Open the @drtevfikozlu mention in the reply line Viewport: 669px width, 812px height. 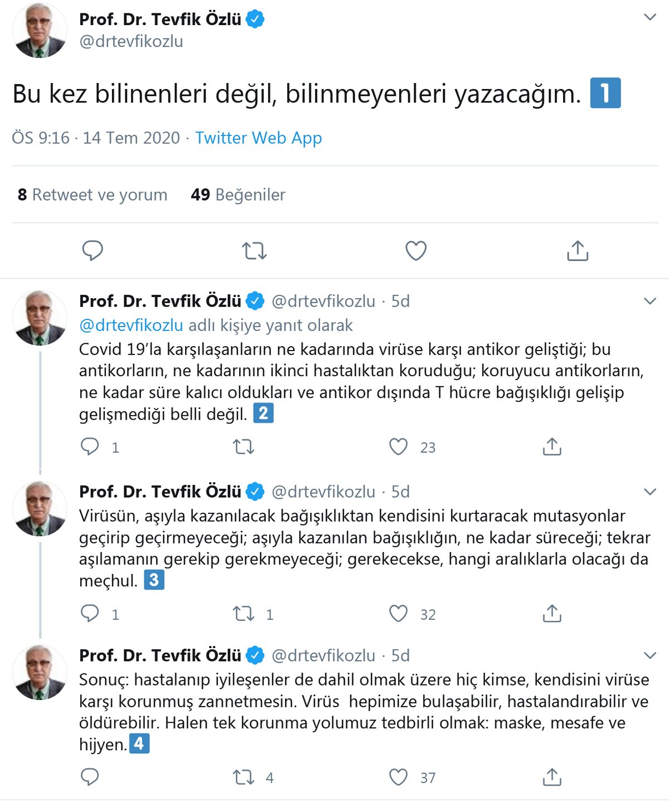click(131, 325)
